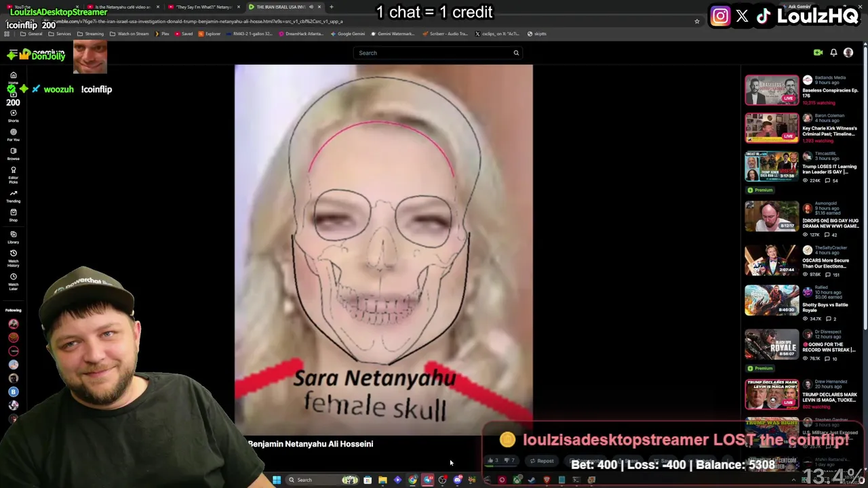Click the Rumble search field

point(437,53)
